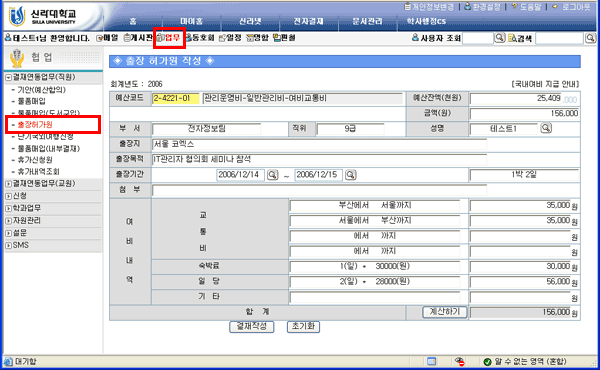Open the 동호회 club shortcut
Screen dimensions: 600x370
(200, 38)
